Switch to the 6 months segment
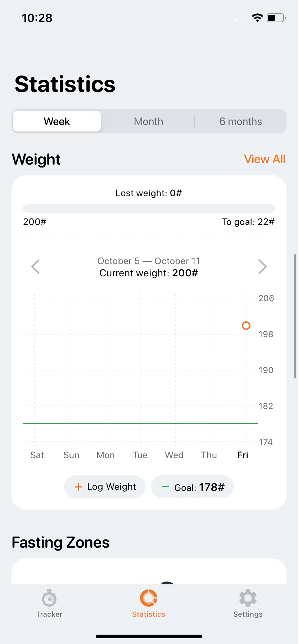The image size is (298, 644). pos(240,121)
